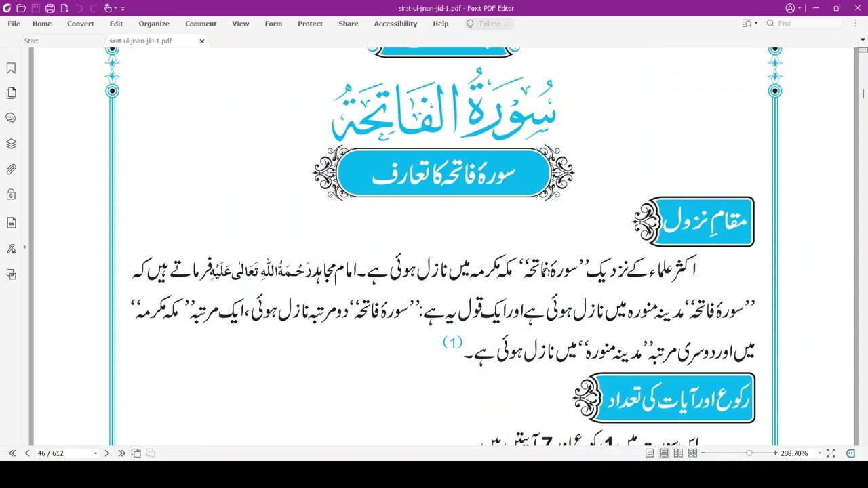
Task: Expand the advanced search dropdown arrow
Action: point(756,23)
